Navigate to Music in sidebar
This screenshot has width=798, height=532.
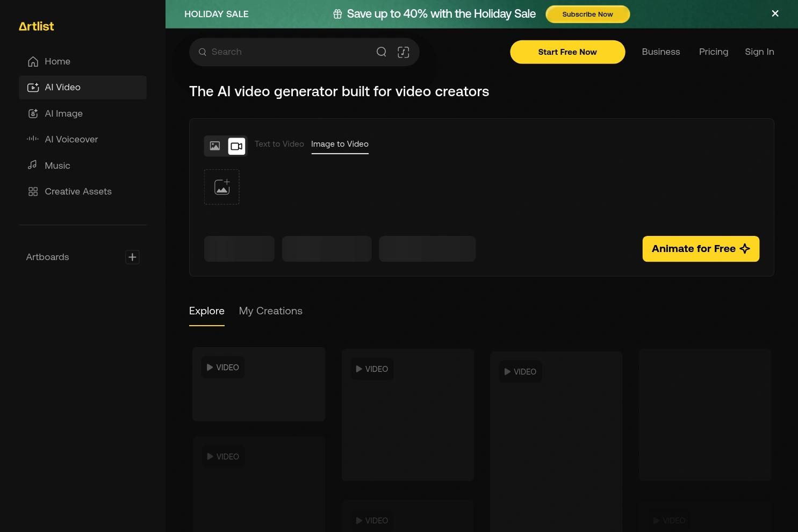pos(57,166)
